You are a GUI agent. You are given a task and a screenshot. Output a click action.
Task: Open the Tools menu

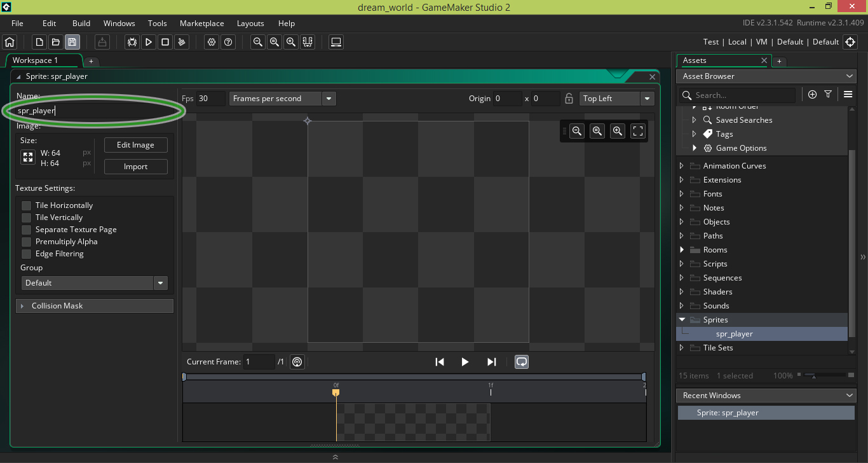pos(158,24)
